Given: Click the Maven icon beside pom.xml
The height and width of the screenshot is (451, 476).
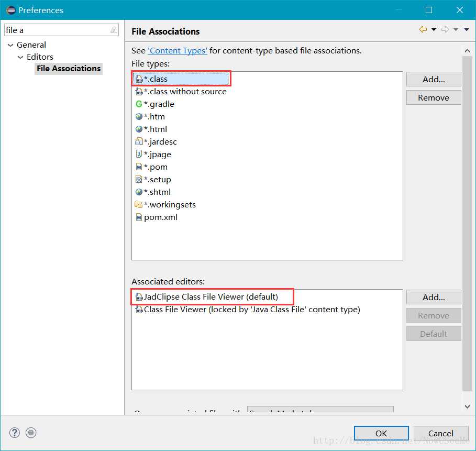Looking at the screenshot, I should coord(139,217).
